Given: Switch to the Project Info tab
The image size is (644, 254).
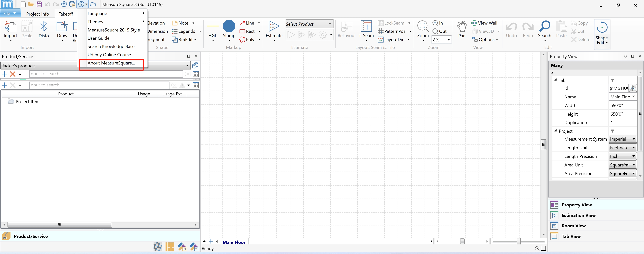Looking at the screenshot, I should coord(37,14).
